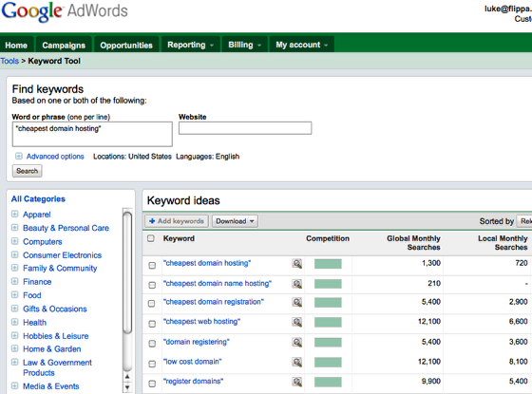Open magnifier icon for "domain registering"
The height and width of the screenshot is (394, 532).
click(296, 343)
